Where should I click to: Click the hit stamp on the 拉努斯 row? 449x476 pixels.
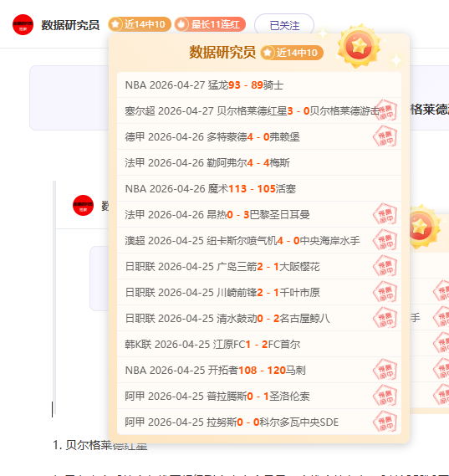coord(385,422)
